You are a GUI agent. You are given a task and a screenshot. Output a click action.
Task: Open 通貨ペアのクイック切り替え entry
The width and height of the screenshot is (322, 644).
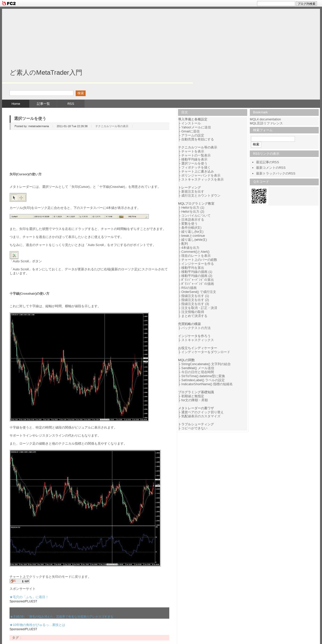[x=202, y=412]
